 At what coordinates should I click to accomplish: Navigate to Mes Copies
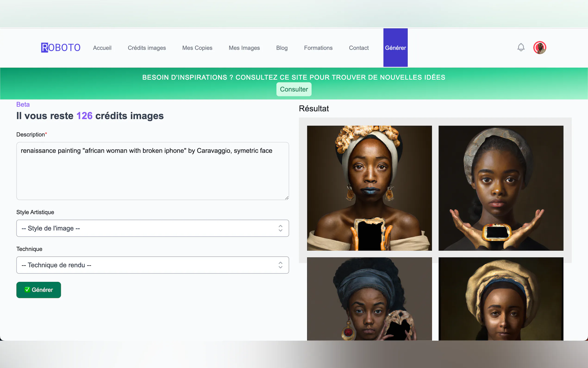pyautogui.click(x=197, y=48)
